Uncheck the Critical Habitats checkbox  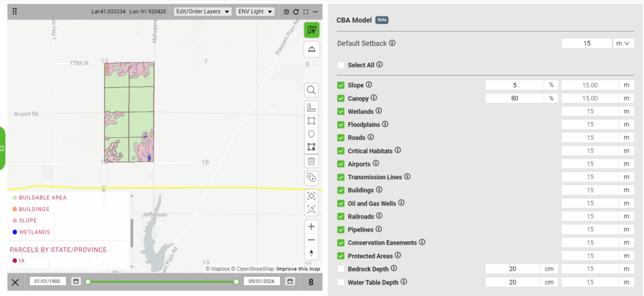[x=340, y=151]
